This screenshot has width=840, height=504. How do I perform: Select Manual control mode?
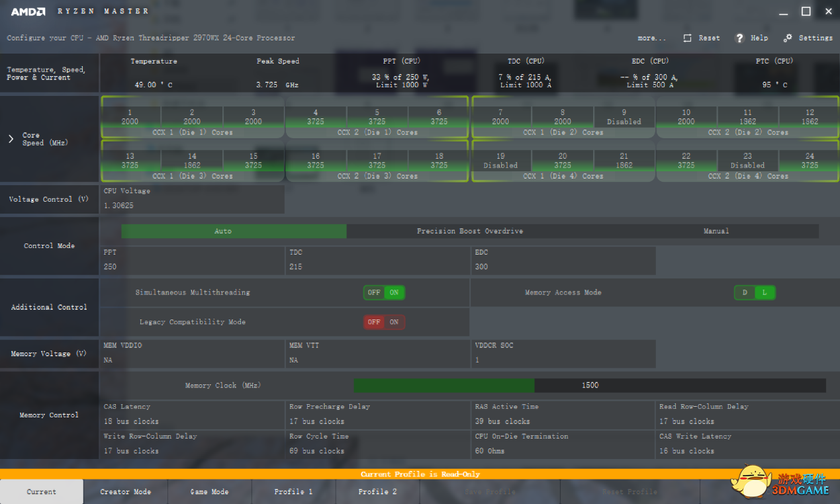[x=716, y=231]
